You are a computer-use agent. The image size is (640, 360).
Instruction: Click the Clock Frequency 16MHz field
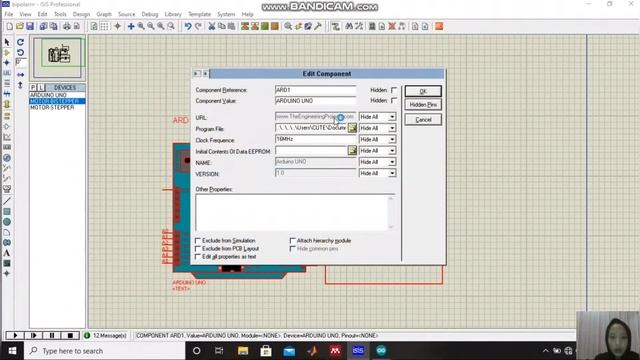(x=316, y=139)
